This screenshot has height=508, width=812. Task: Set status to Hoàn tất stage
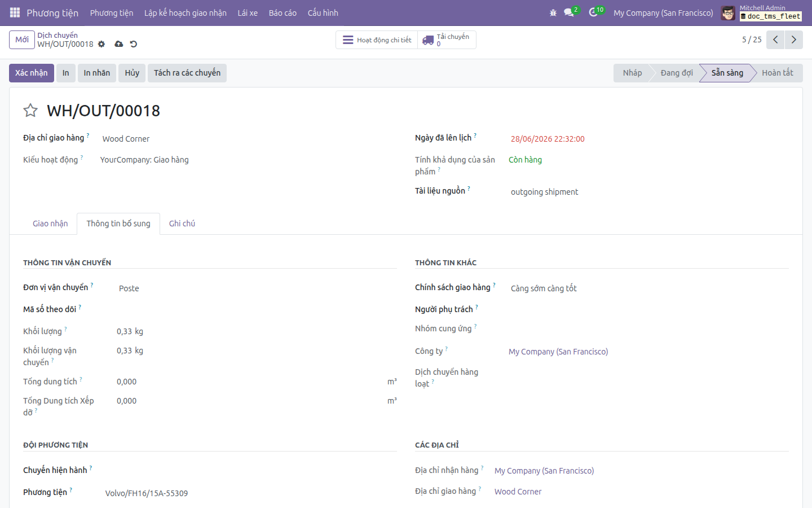point(777,73)
